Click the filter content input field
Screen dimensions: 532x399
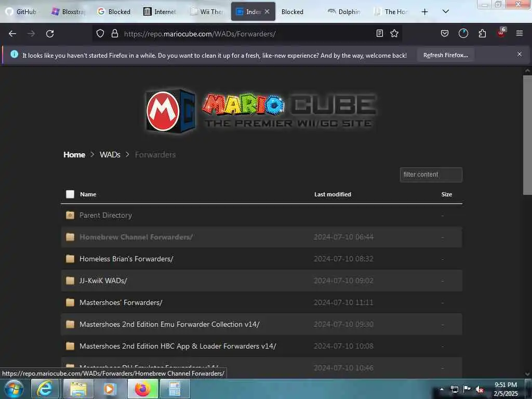coord(431,175)
